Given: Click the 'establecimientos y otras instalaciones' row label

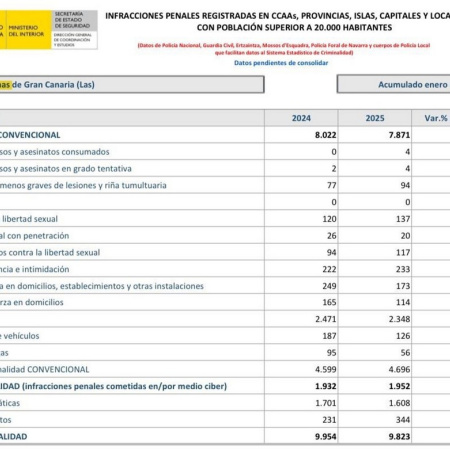Looking at the screenshot, I should pos(102,286).
